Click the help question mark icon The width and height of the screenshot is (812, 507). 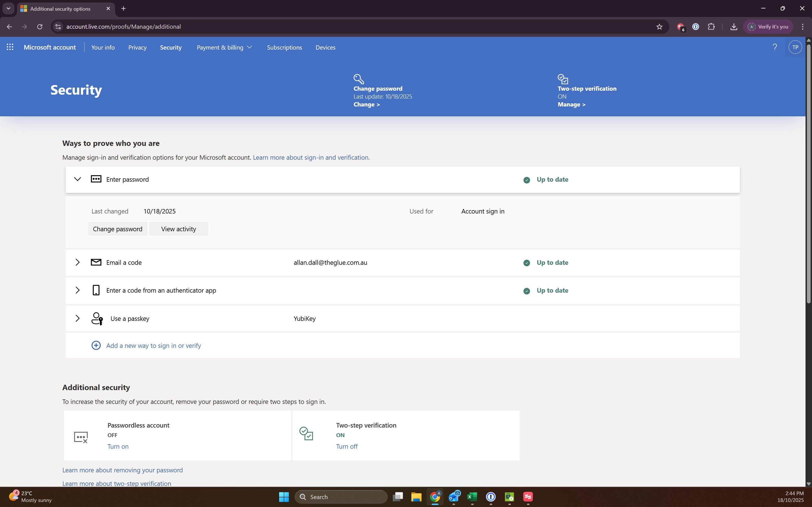(775, 47)
